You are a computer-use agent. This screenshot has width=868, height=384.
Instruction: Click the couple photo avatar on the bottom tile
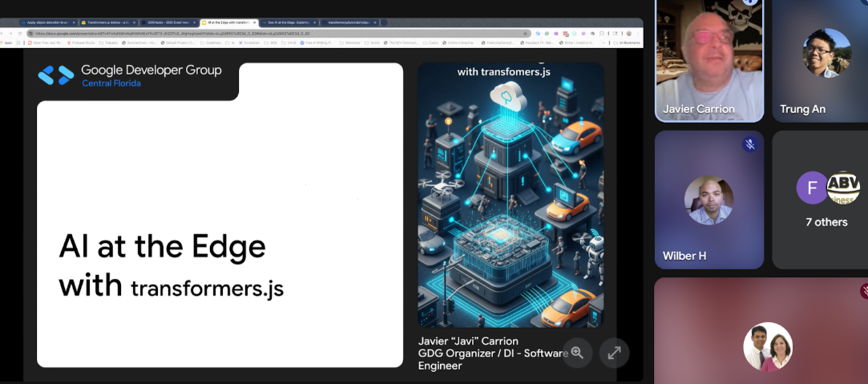click(768, 346)
